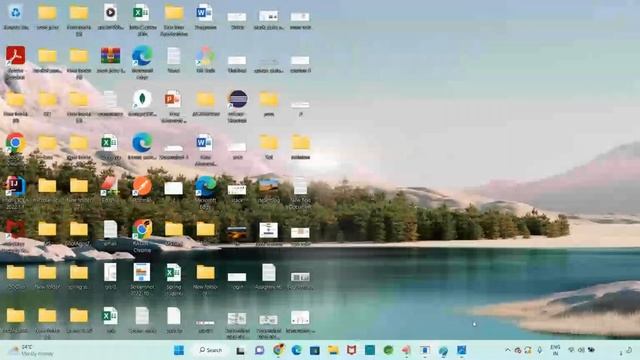Click the battery tray icon
Viewport: 640px width, 360px height.
(x=591, y=350)
